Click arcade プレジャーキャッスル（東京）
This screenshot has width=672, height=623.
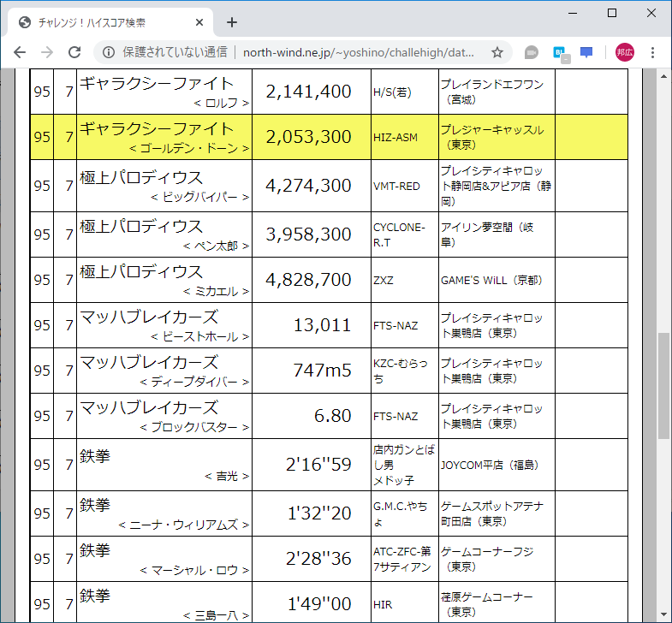point(492,137)
